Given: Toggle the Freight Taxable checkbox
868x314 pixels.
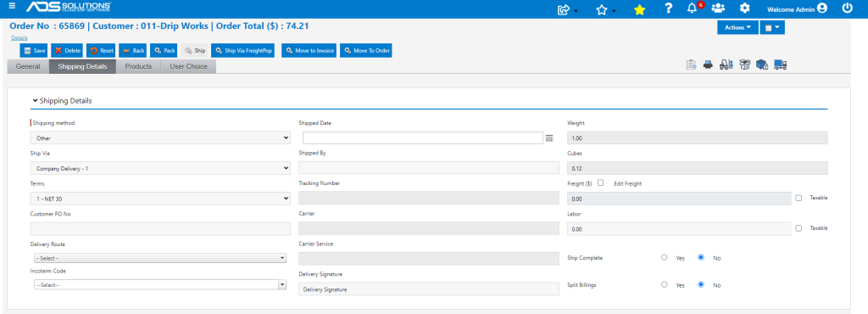Looking at the screenshot, I should (x=798, y=198).
